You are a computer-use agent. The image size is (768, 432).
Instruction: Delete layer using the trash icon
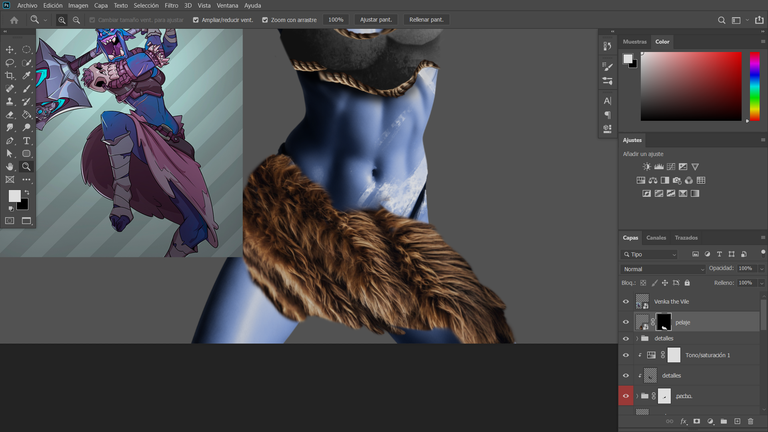click(750, 421)
